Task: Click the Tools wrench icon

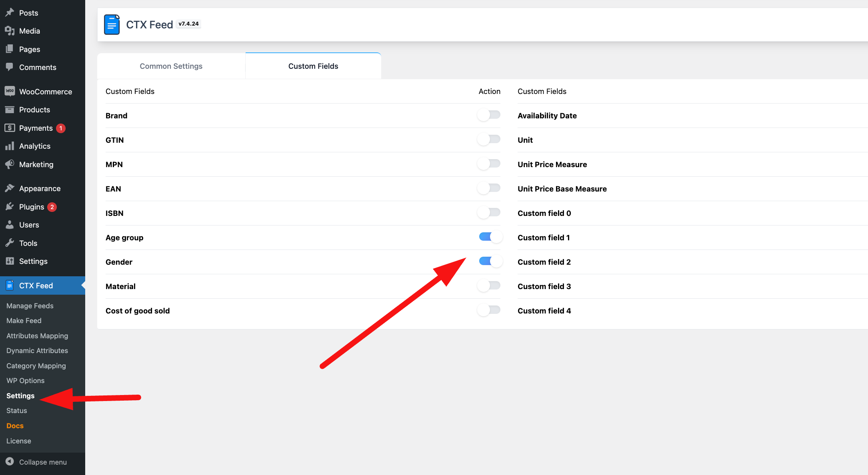Action: coord(10,243)
